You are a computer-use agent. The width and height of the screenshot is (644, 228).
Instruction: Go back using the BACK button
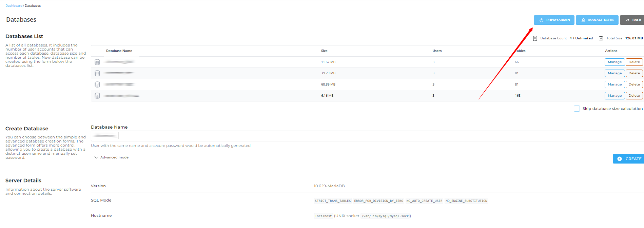tap(632, 20)
